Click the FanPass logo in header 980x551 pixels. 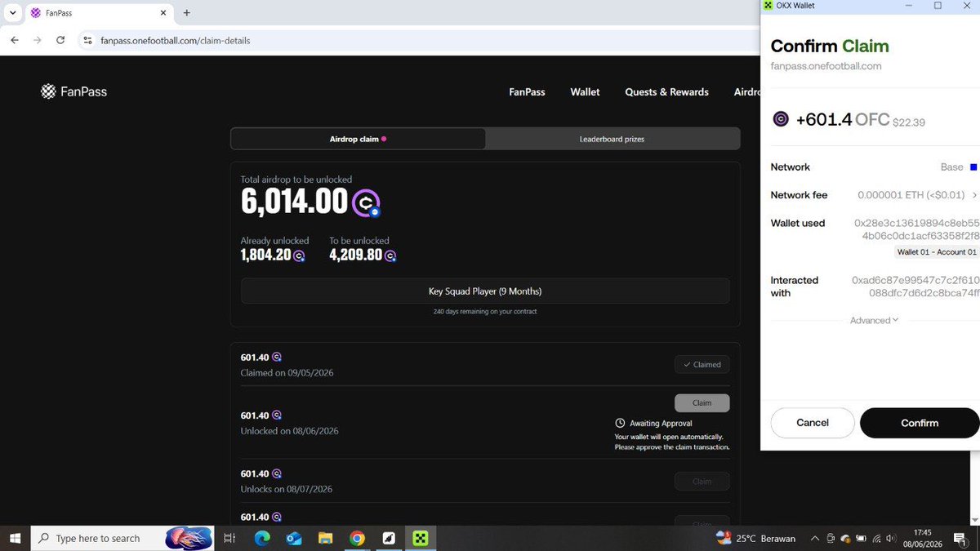(x=73, y=91)
